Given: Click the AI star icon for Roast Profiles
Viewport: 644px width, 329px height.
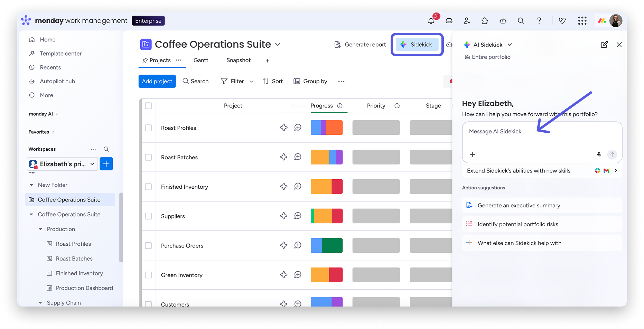Looking at the screenshot, I should click(284, 128).
